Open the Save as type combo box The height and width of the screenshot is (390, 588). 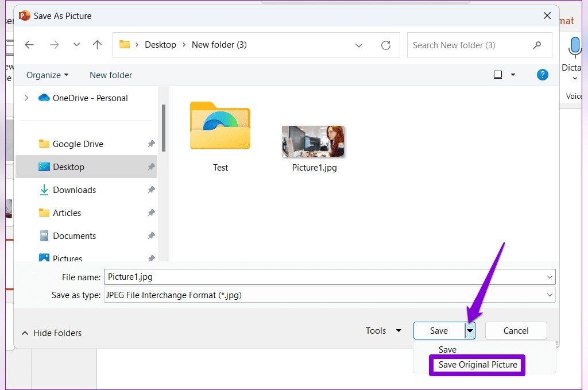click(330, 295)
